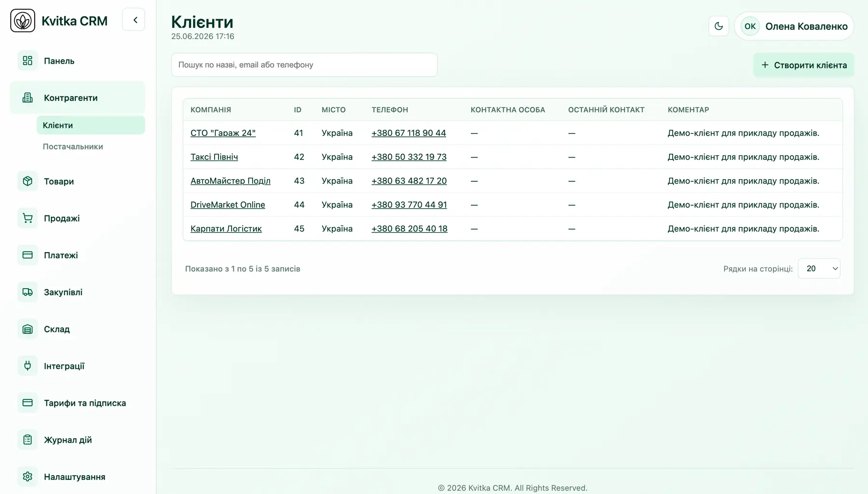The height and width of the screenshot is (494, 868).
Task: Click the Контрагенти building icon
Action: coord(27,98)
